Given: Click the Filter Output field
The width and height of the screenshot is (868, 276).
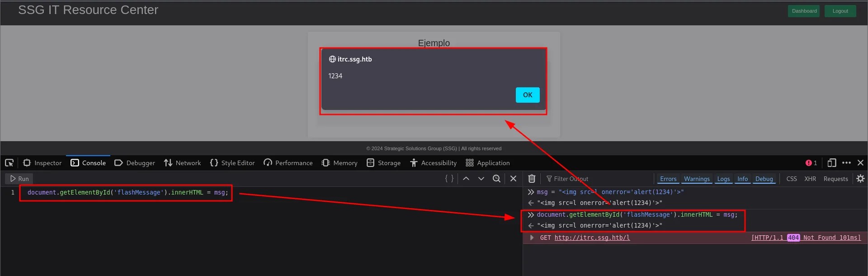Looking at the screenshot, I should (597, 179).
